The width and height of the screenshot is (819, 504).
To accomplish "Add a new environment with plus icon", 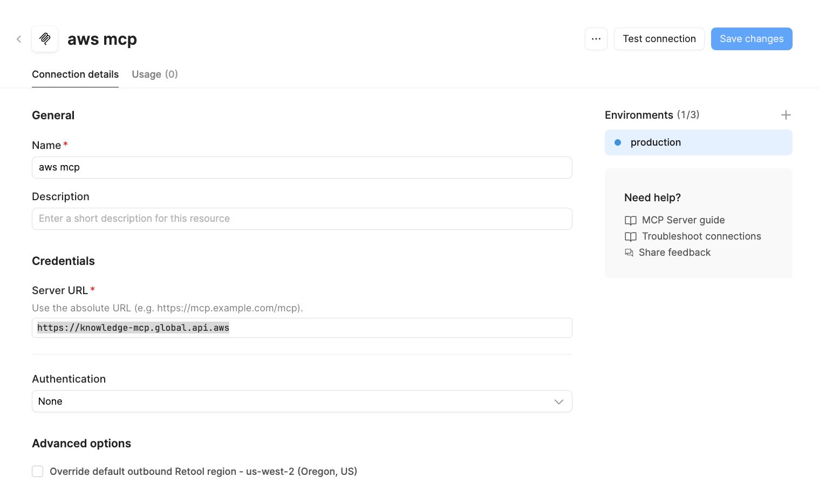I will 786,115.
